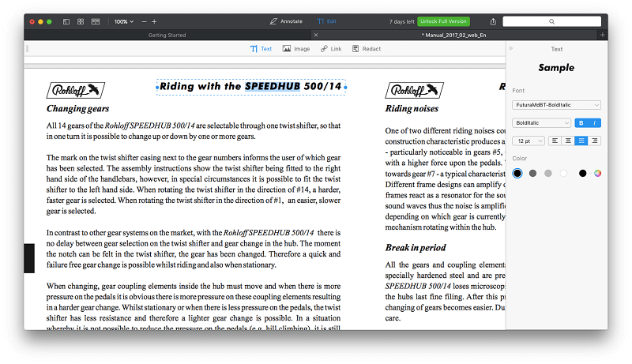The height and width of the screenshot is (364, 632).
Task: Toggle Bold formatting button
Action: [581, 123]
